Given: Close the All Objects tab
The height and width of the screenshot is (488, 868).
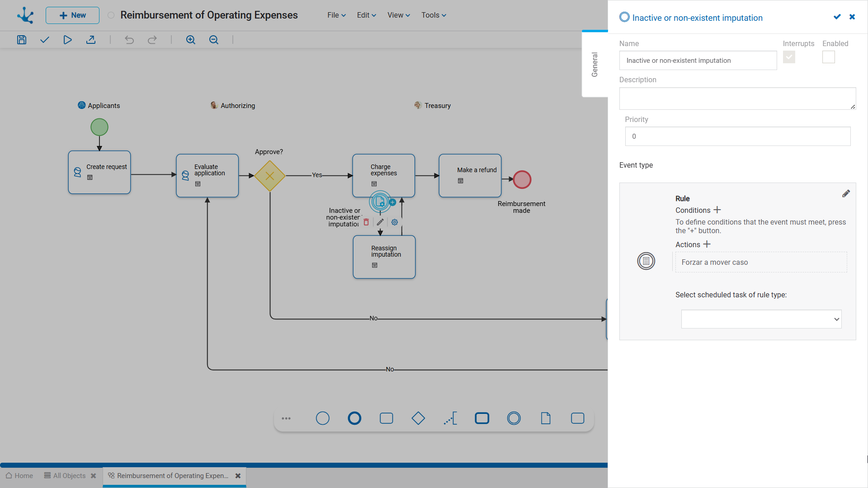Looking at the screenshot, I should pyautogui.click(x=94, y=476).
